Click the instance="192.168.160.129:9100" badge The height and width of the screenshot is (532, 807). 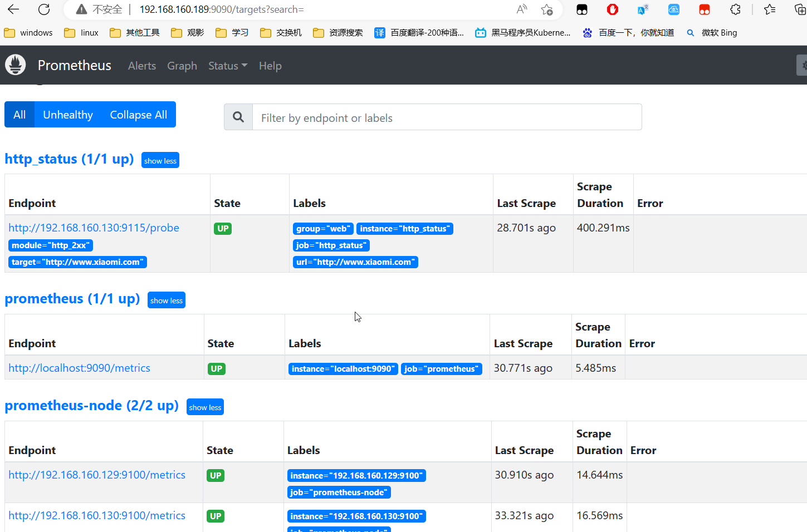coord(356,476)
